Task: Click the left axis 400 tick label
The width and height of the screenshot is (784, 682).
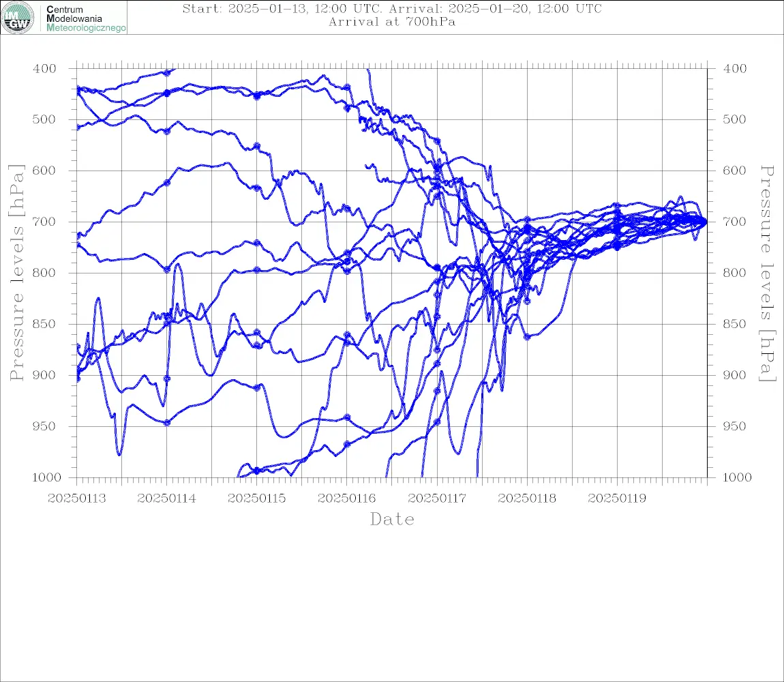Action: 44,69
